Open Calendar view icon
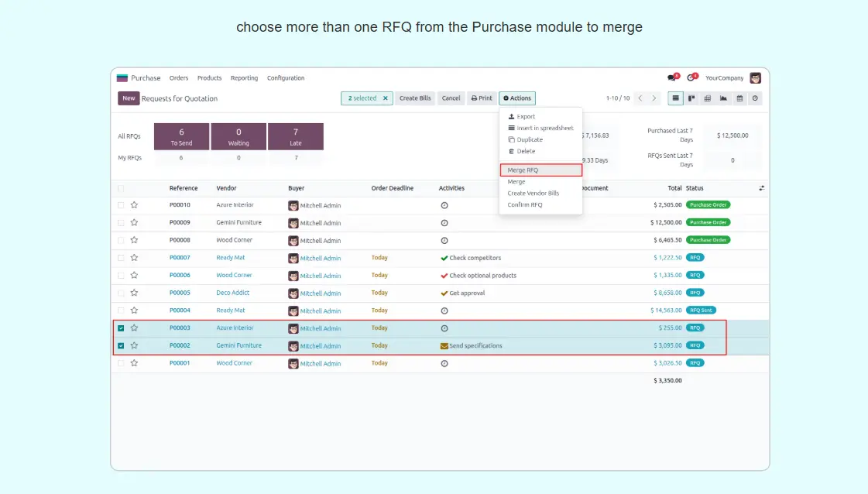Viewport: 868px width, 494px height. pyautogui.click(x=739, y=98)
